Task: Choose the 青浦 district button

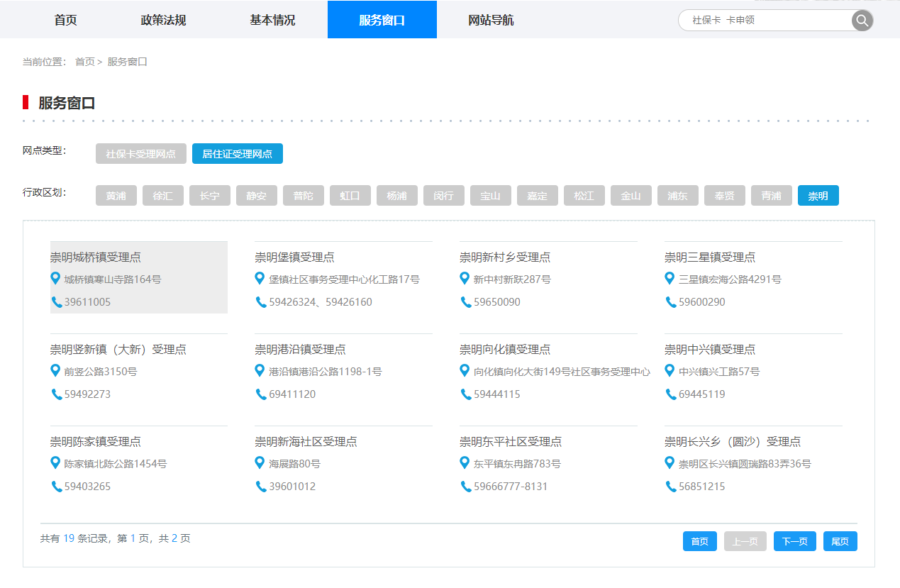Action: pos(772,196)
